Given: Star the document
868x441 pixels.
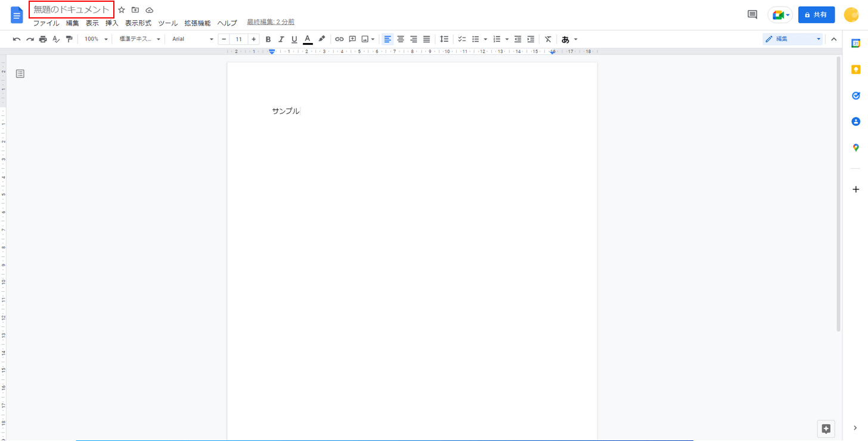Looking at the screenshot, I should coord(122,10).
